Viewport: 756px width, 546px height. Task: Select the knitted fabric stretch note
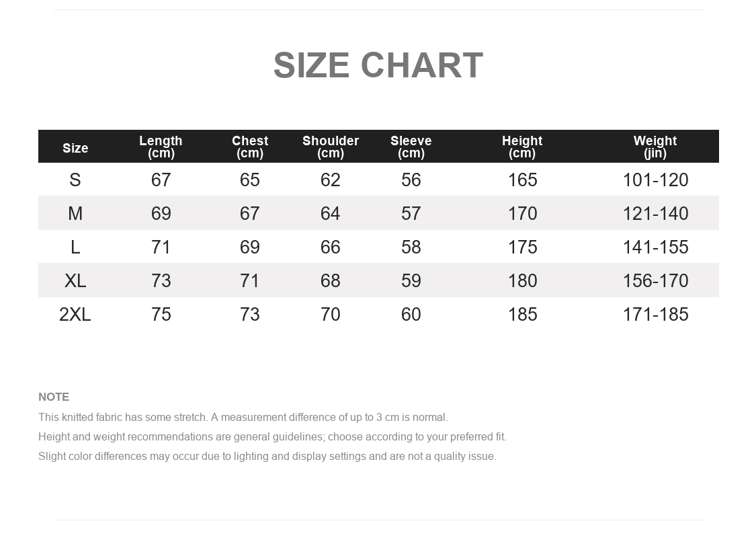[243, 417]
